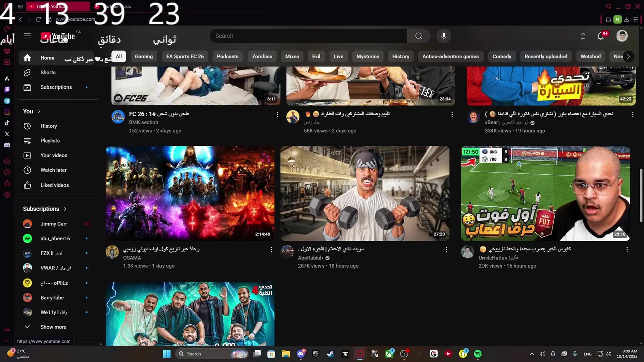This screenshot has width=644, height=362.
Task: Open the OSAMA channel avatar
Action: 112,252
